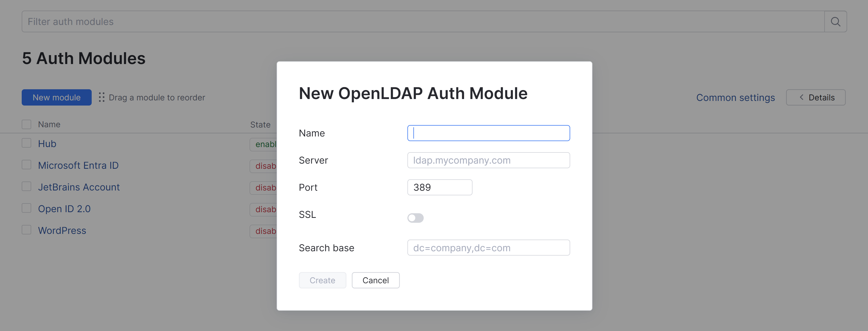Click the Server field with ldap.mycompany.com placeholder
Viewport: 868px width, 331px height.
point(488,160)
